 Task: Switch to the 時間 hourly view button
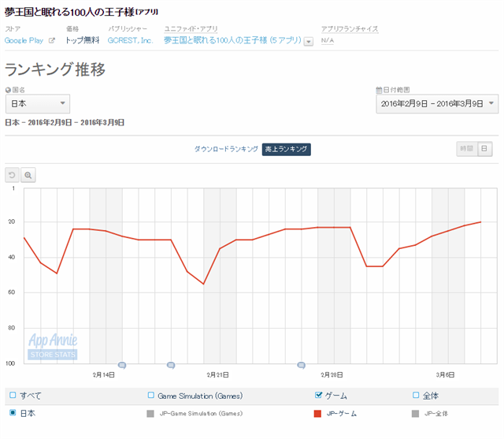pyautogui.click(x=466, y=149)
